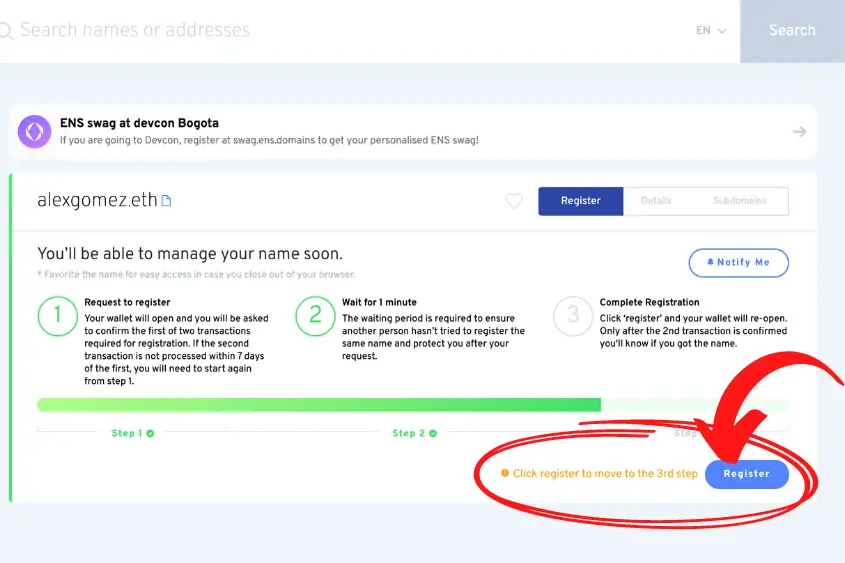The height and width of the screenshot is (563, 845).
Task: Click the step 3 circle icon
Action: (x=573, y=316)
